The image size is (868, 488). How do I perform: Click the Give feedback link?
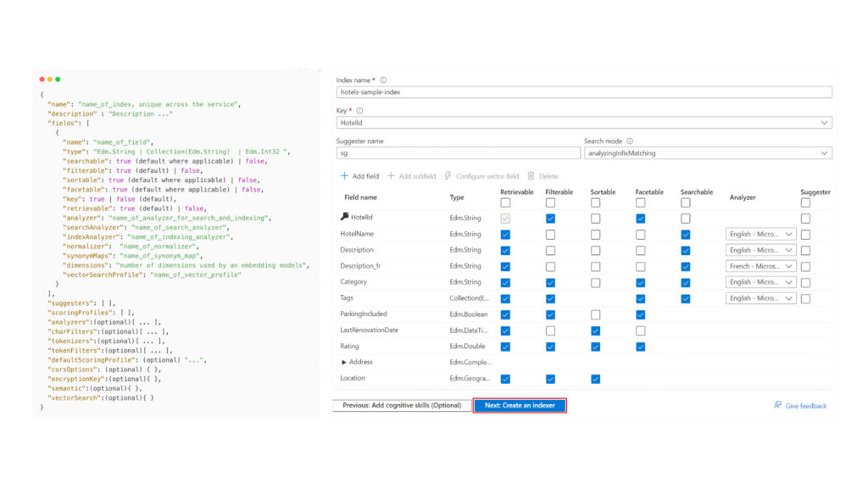point(805,406)
